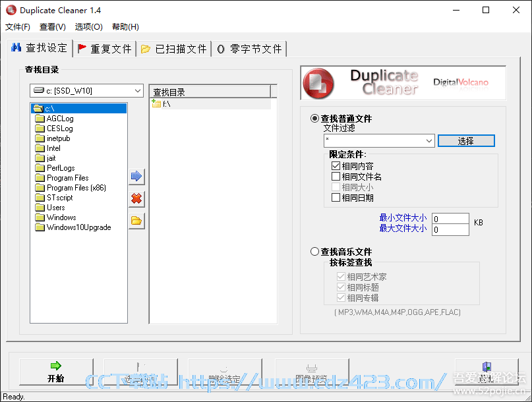532x402 pixels.
Task: Toggle 相同内容 checkbox
Action: tap(336, 166)
